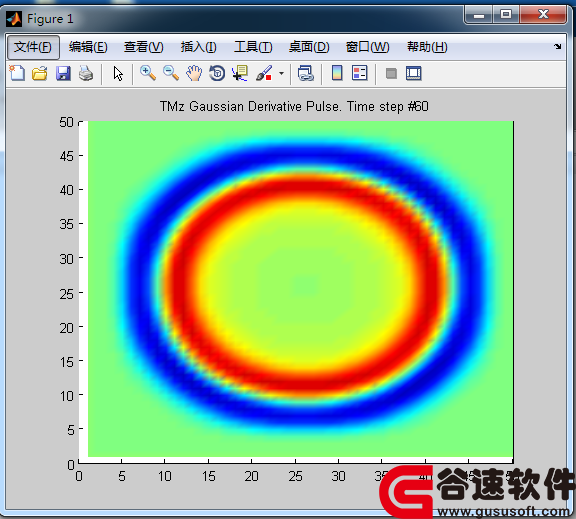Screen dimensions: 576x519
Task: Close the Figure 1 window
Action: (x=543, y=15)
